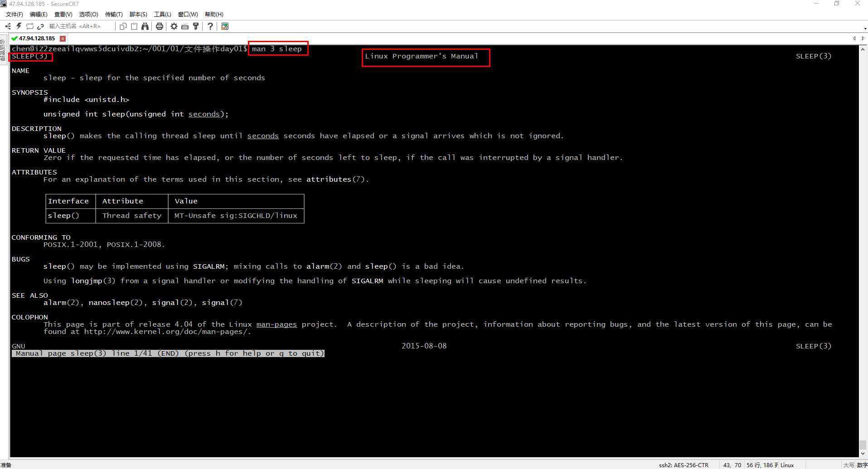Click 'POSIX.1-2001, POSIX.1-2008.' line

(x=104, y=245)
